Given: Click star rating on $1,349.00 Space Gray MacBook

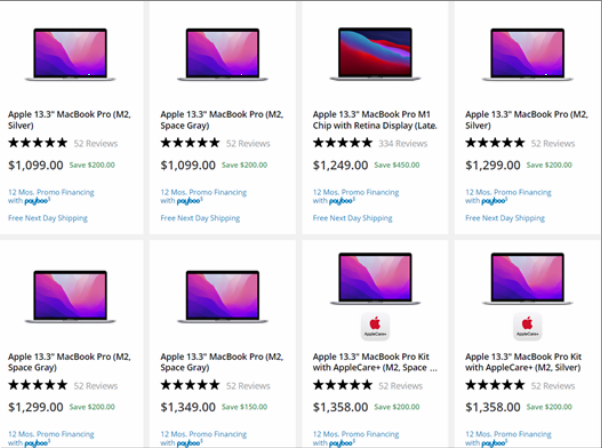Looking at the screenshot, I should click(190, 385).
